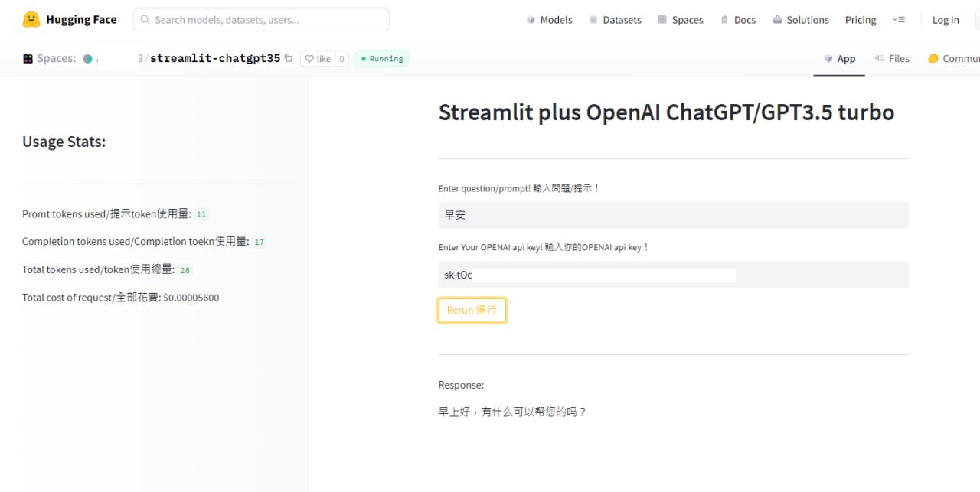Image resolution: width=980 pixels, height=492 pixels.
Task: Click the space owner's avatar
Action: click(87, 59)
